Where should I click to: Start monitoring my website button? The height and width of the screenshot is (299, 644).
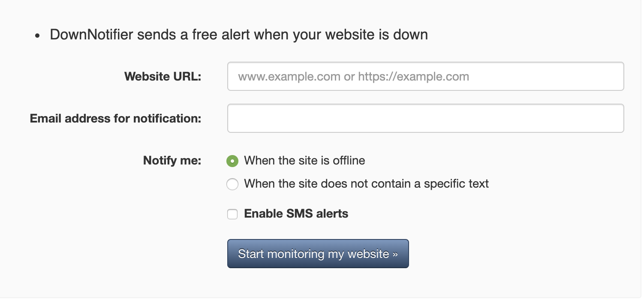[318, 254]
